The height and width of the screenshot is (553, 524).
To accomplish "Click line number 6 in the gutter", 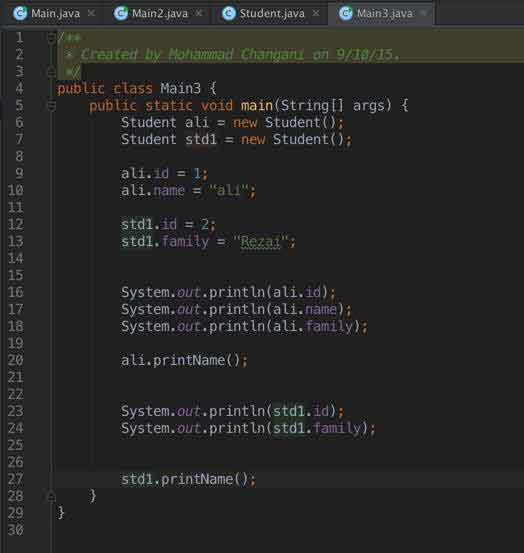I will 19,123.
